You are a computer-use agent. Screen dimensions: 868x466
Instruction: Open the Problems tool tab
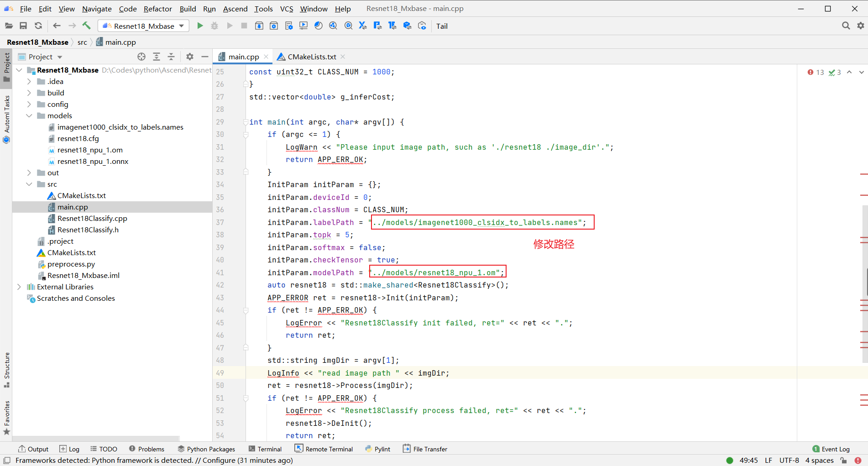(x=146, y=449)
